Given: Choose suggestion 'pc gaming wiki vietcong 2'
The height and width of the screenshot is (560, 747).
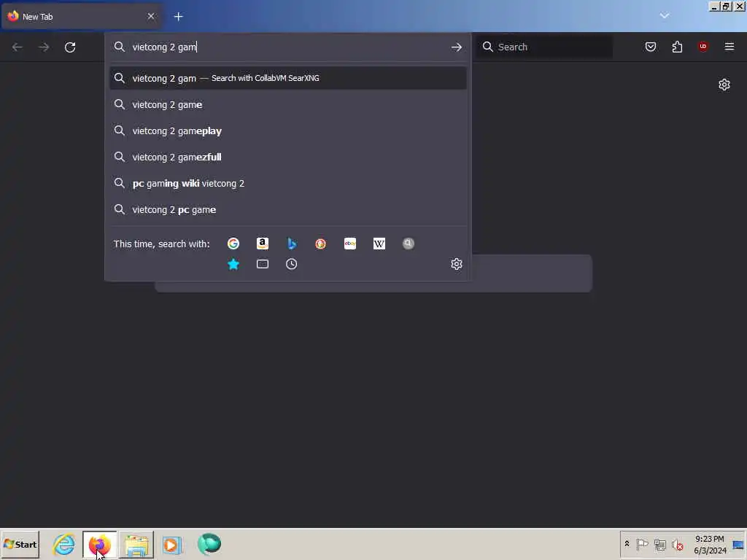Looking at the screenshot, I should pyautogui.click(x=287, y=183).
